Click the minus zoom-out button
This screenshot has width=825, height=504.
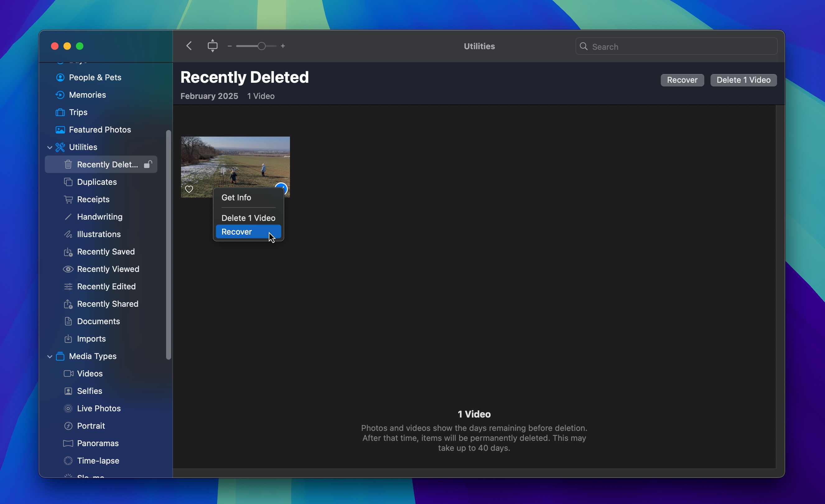229,46
